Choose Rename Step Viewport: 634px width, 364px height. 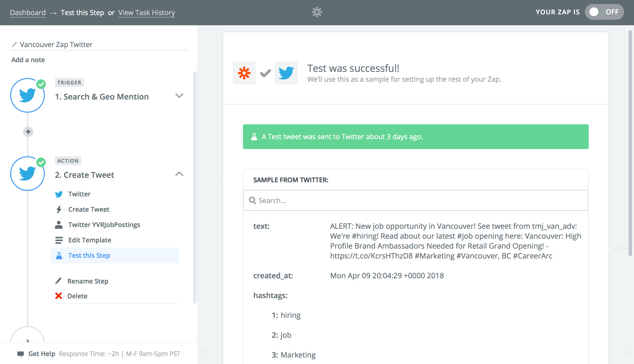point(88,281)
